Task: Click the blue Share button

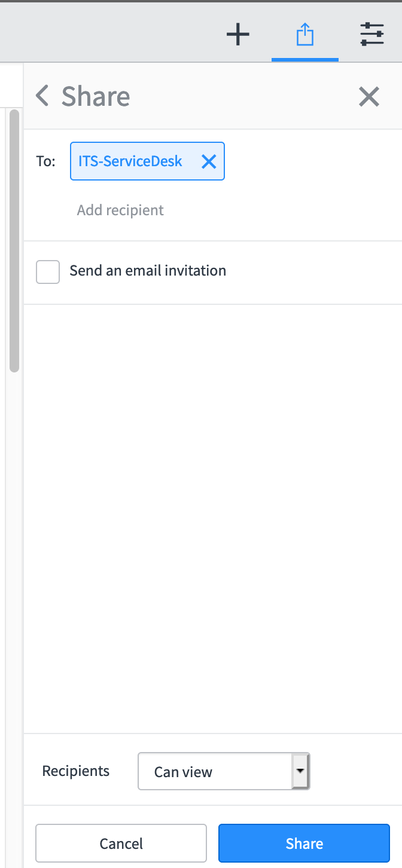Action: coord(304,843)
